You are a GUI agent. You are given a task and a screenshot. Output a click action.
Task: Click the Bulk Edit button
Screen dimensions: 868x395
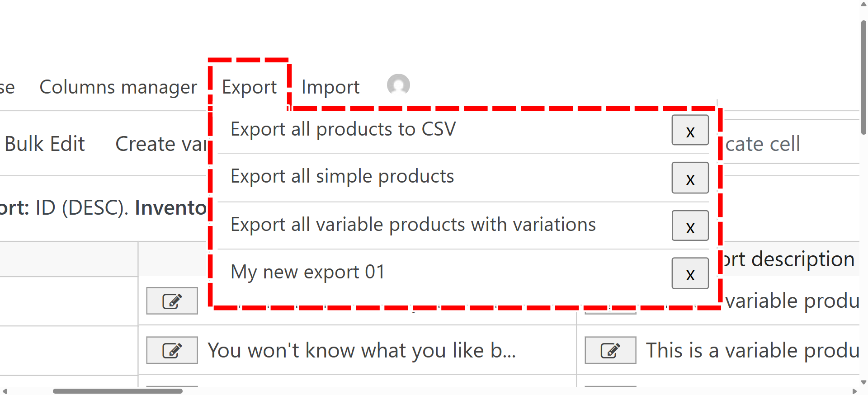click(x=45, y=144)
